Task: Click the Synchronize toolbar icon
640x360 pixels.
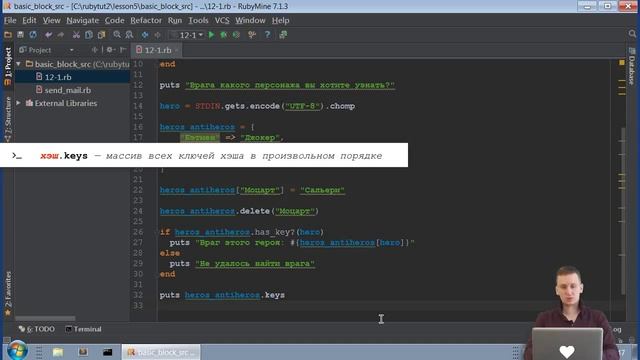Action: pos(33,35)
